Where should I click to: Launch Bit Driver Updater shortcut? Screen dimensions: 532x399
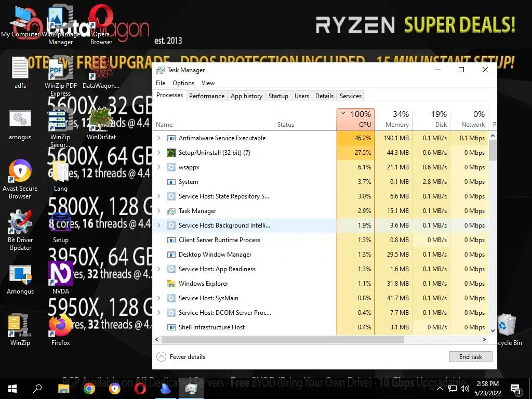click(x=20, y=231)
